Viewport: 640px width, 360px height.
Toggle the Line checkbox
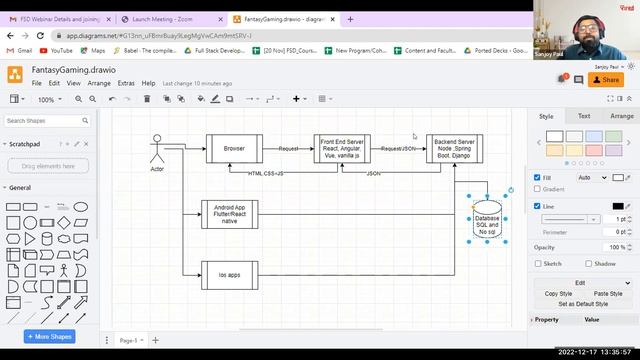[x=537, y=206]
